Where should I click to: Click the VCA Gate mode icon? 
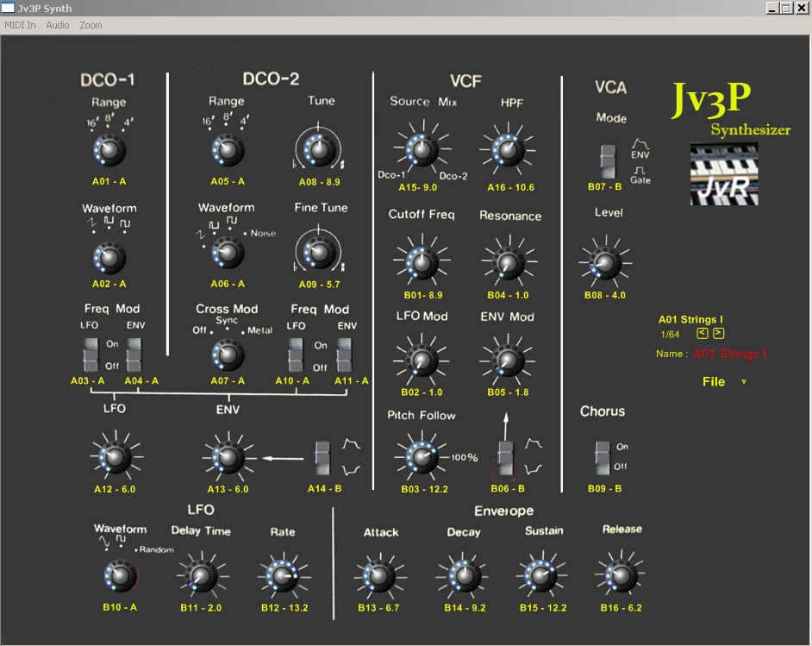coord(640,170)
